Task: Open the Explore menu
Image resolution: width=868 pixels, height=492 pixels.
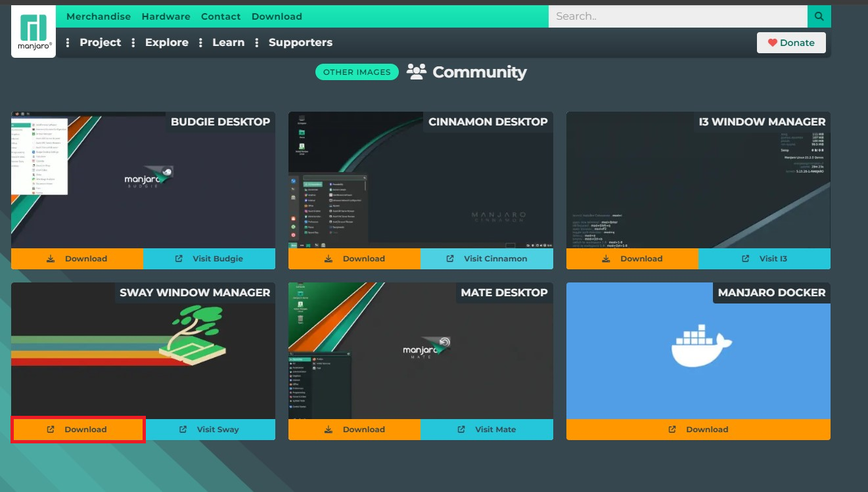Action: pyautogui.click(x=167, y=43)
